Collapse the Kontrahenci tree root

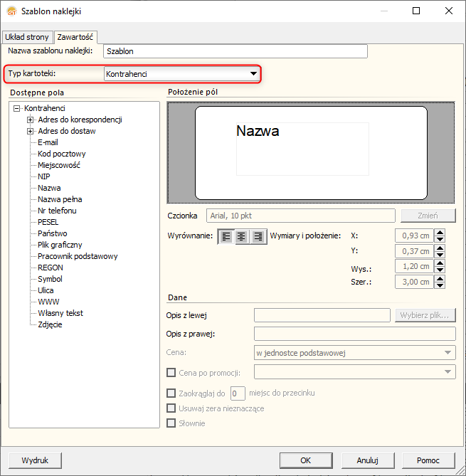coord(16,108)
